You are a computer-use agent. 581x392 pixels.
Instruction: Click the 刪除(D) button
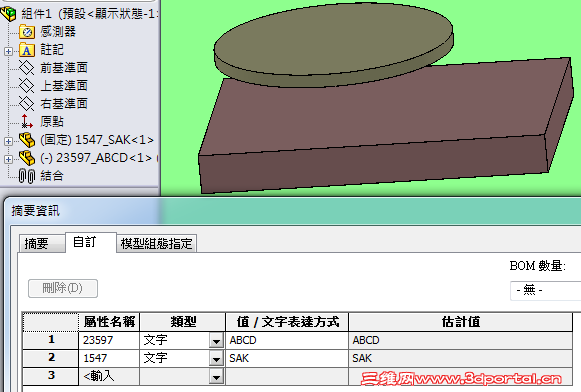tap(63, 288)
